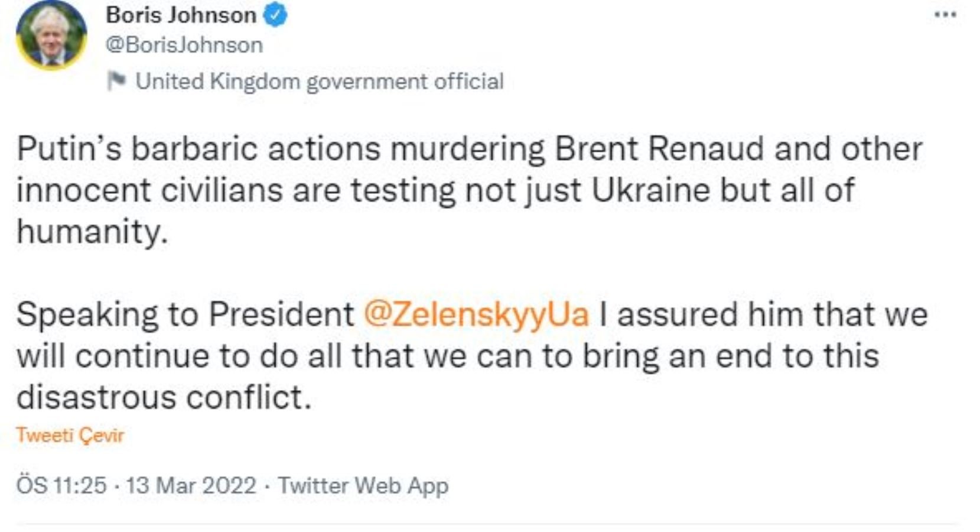Click the Boris Johnson display name

[181, 15]
